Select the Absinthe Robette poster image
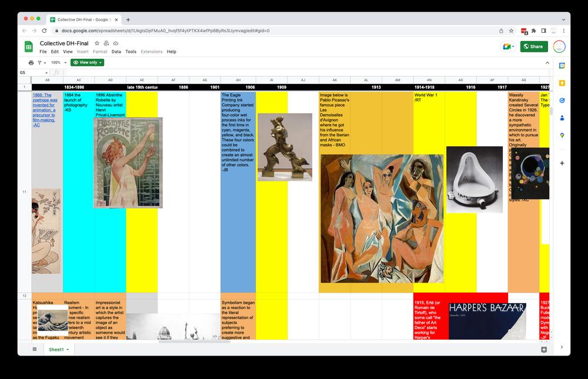Viewport: 588px width, 379px height. (128, 163)
